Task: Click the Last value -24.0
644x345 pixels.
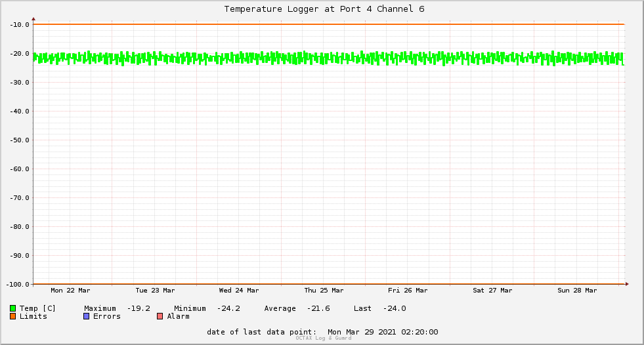Action: (395, 308)
